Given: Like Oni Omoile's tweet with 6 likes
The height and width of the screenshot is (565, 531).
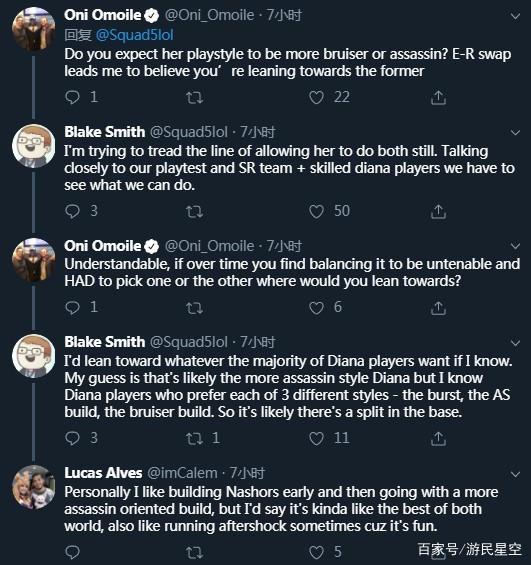Looking at the screenshot, I should (x=316, y=308).
